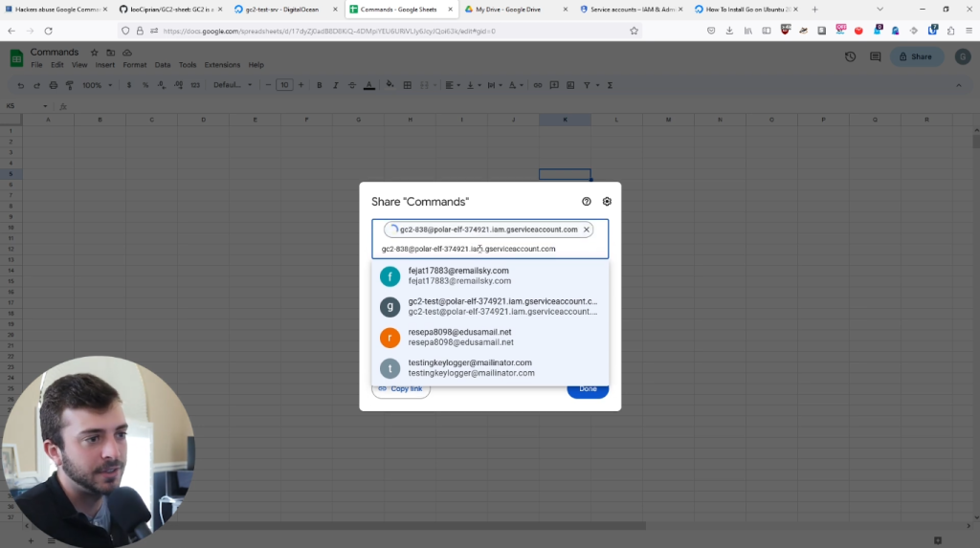
Task: Toggle bold formatting in toolbar
Action: coord(319,85)
